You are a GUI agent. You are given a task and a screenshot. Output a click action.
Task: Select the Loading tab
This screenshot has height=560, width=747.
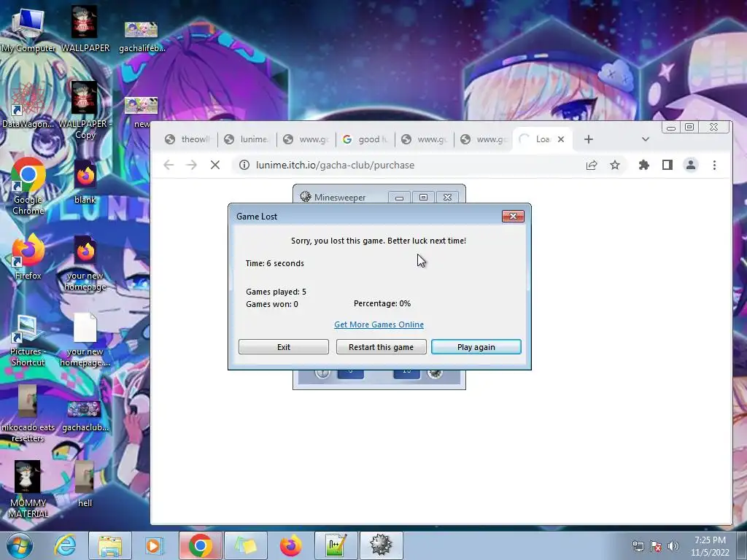point(535,139)
